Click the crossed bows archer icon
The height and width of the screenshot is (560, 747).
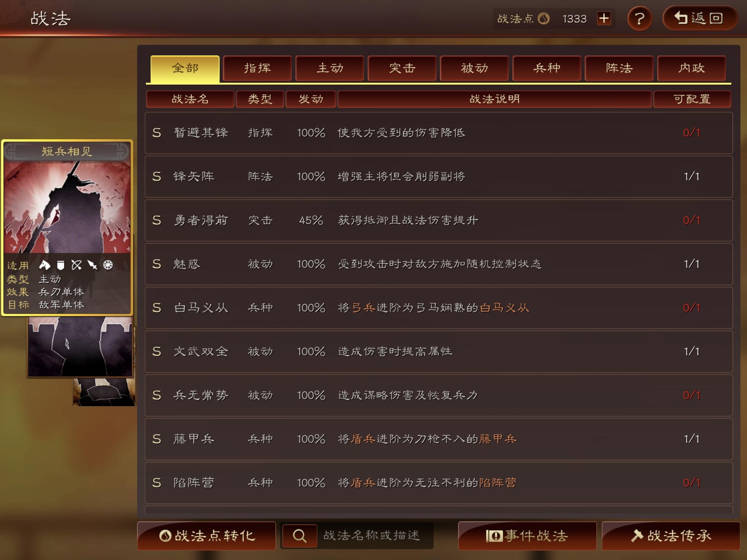(x=77, y=265)
